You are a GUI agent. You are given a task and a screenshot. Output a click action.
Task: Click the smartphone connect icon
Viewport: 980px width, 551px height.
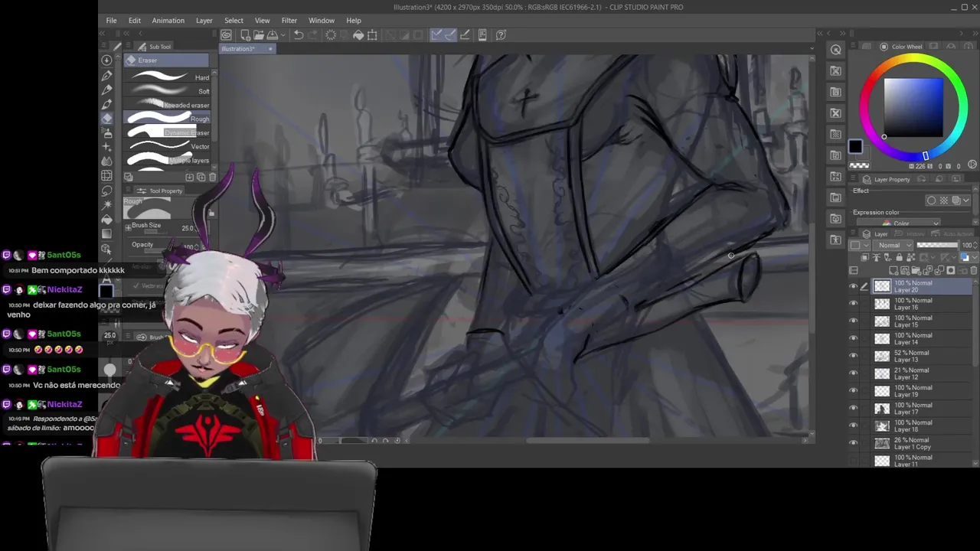tap(482, 34)
